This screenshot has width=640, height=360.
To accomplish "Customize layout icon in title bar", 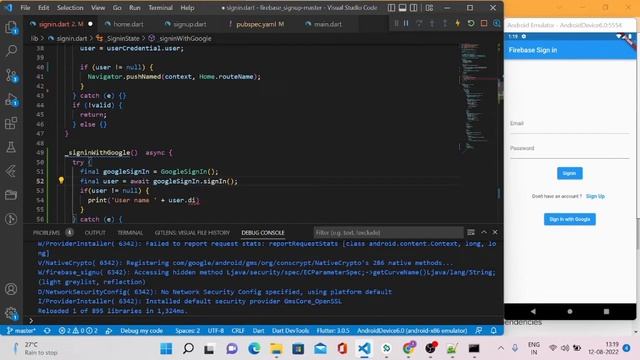I will click(x=429, y=8).
